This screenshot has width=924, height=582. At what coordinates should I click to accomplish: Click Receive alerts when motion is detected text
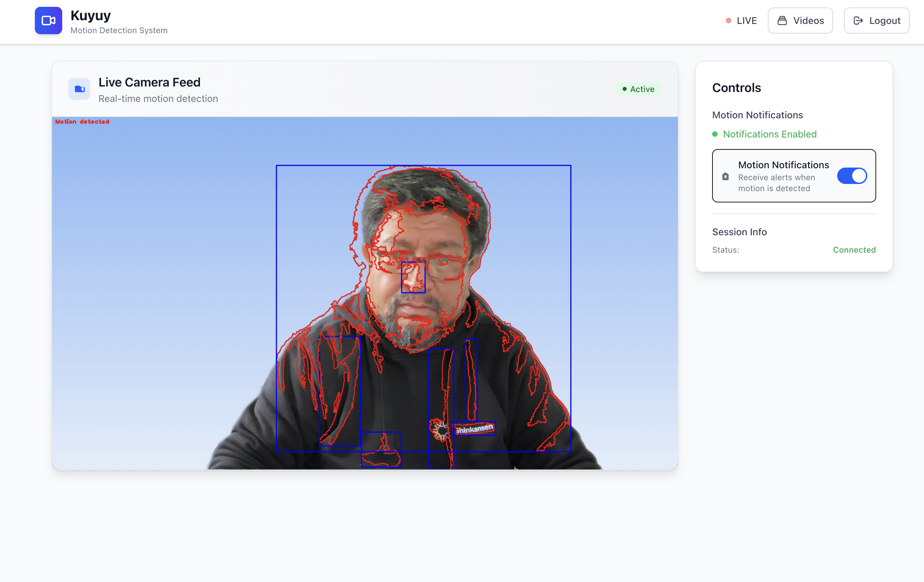[776, 183]
